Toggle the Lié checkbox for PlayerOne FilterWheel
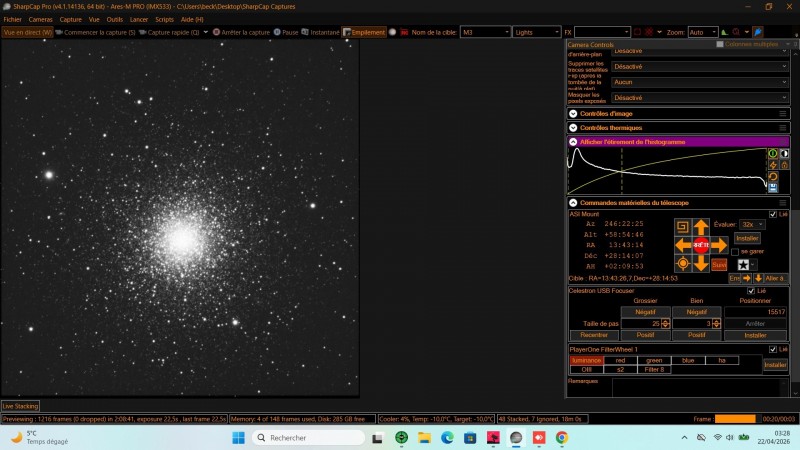Image resolution: width=800 pixels, height=450 pixels. coord(773,349)
